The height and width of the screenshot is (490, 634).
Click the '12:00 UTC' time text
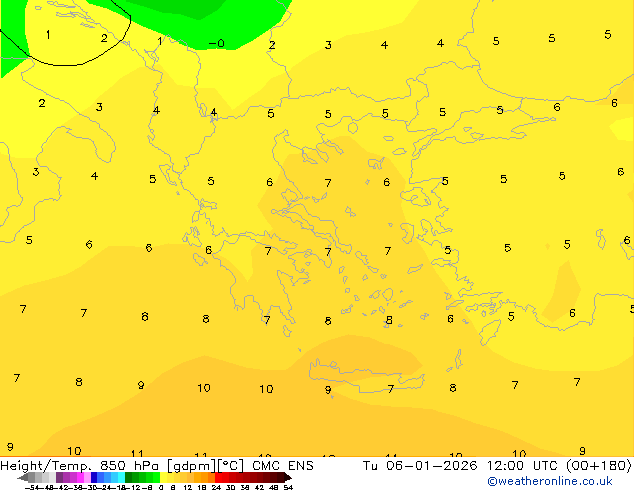tap(524, 466)
